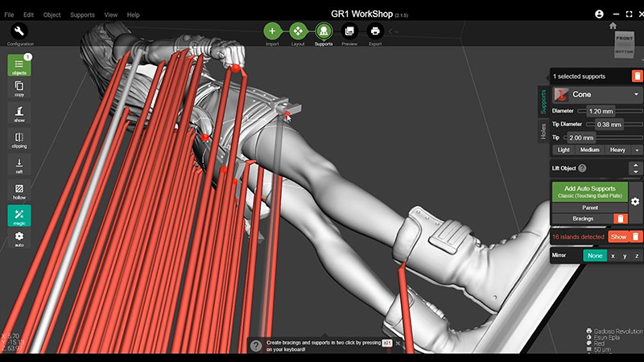The height and width of the screenshot is (362, 644).
Task: Select the hollow tool
Action: coord(19,191)
